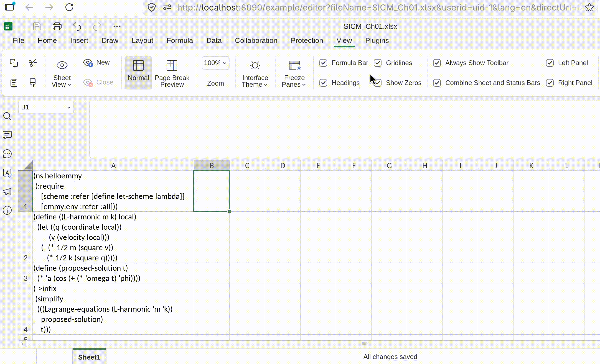Open the File menu

tap(18, 40)
